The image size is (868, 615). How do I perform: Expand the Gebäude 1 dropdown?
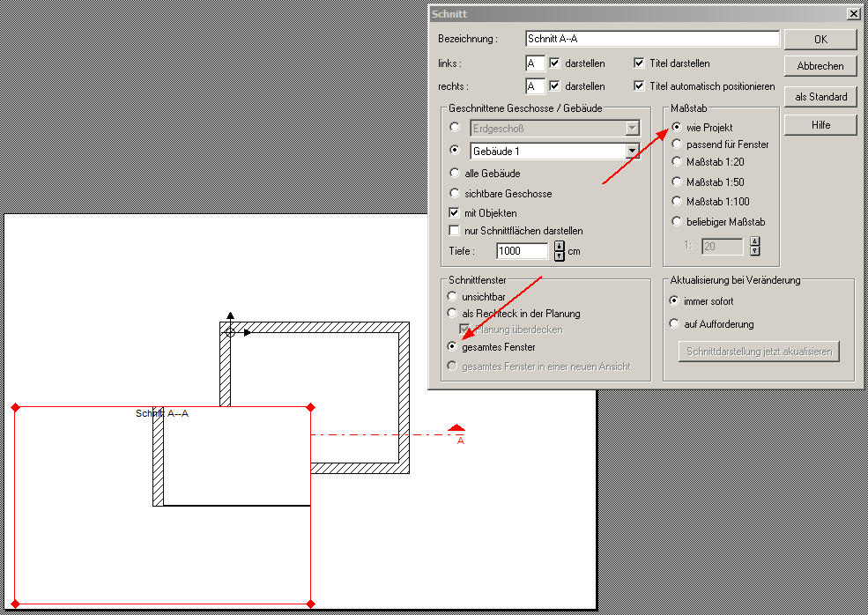click(x=632, y=152)
